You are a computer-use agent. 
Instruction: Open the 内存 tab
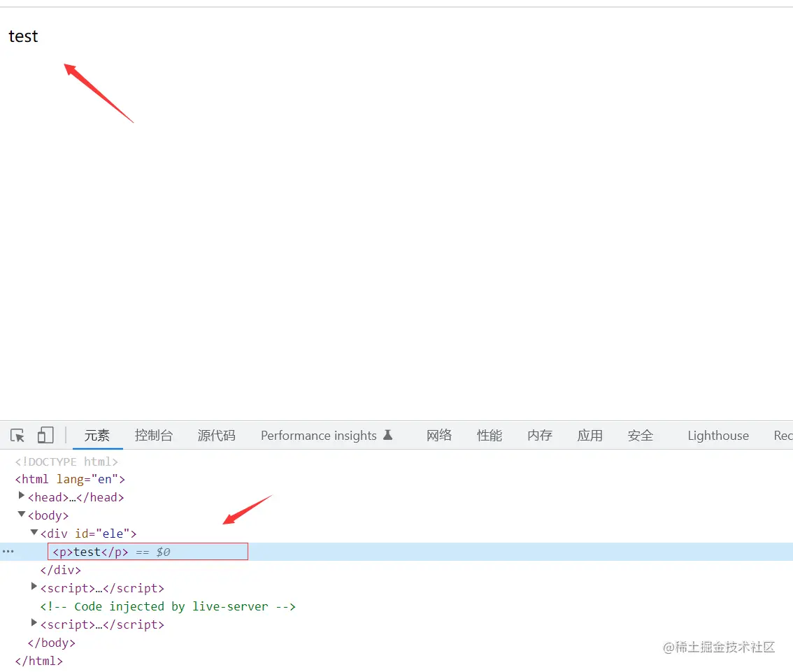[x=540, y=436]
